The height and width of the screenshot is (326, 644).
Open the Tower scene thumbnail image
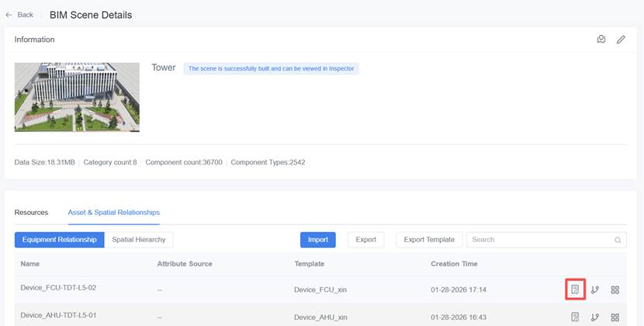coord(77,97)
